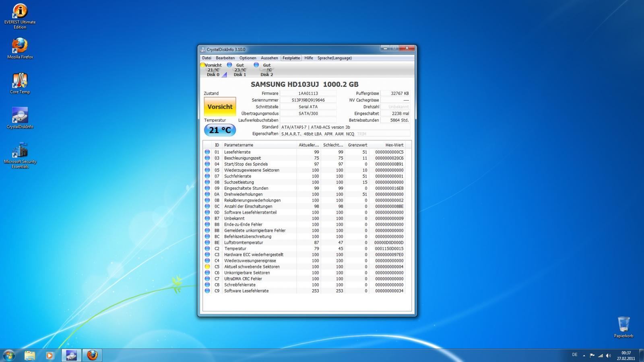The image size is (644, 362).
Task: Select row Aktuell schwebende Sektoren
Action: point(304,267)
